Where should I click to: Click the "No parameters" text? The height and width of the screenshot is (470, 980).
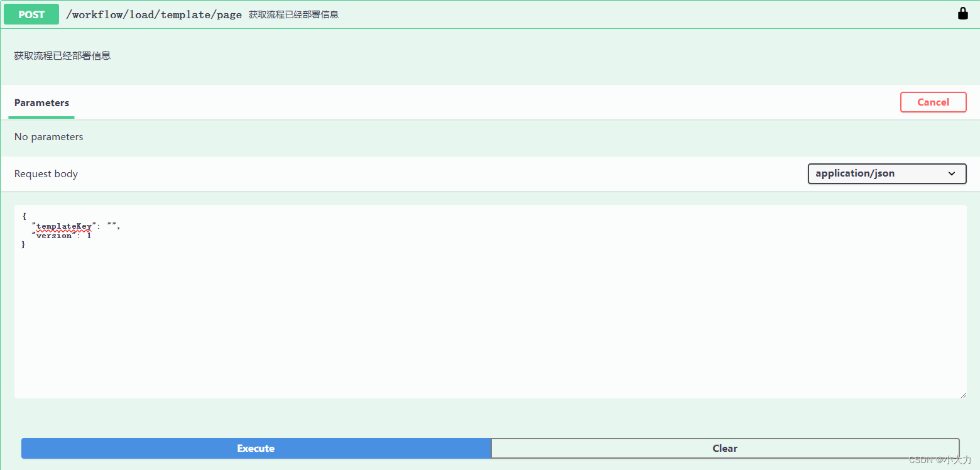(49, 136)
